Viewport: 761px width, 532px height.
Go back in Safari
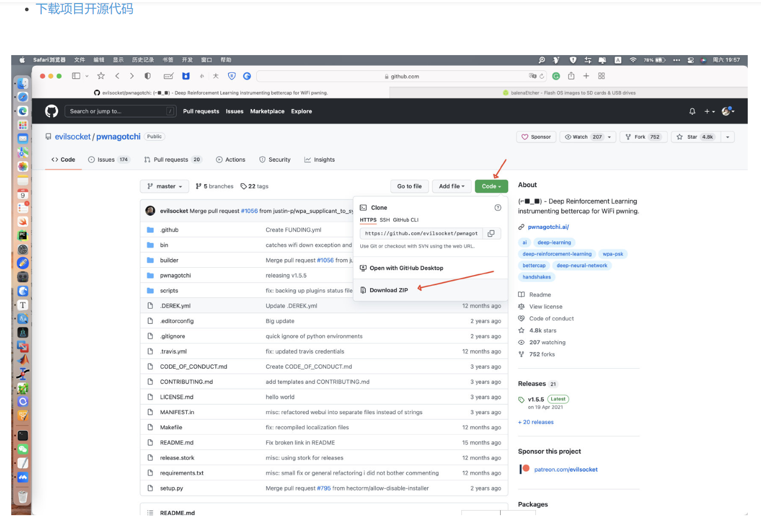click(x=117, y=76)
